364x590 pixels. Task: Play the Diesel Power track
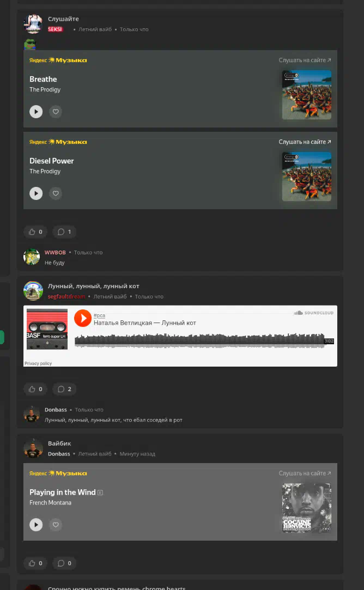click(36, 193)
